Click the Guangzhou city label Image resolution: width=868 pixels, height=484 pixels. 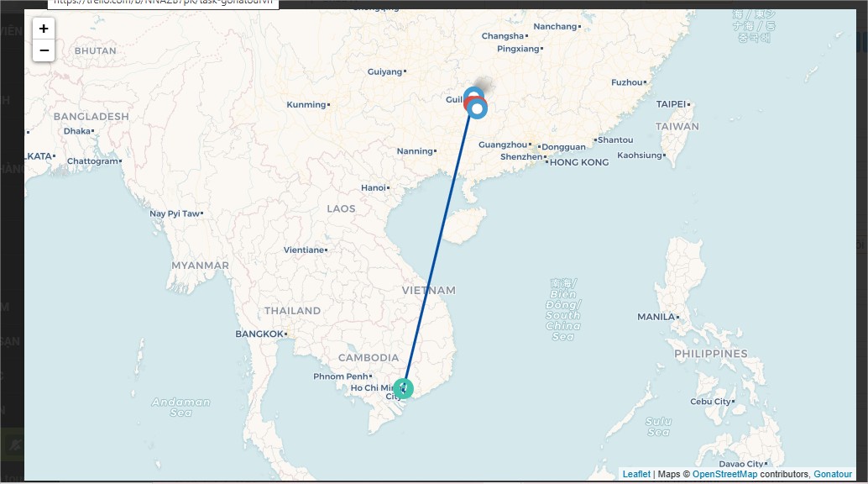[503, 145]
